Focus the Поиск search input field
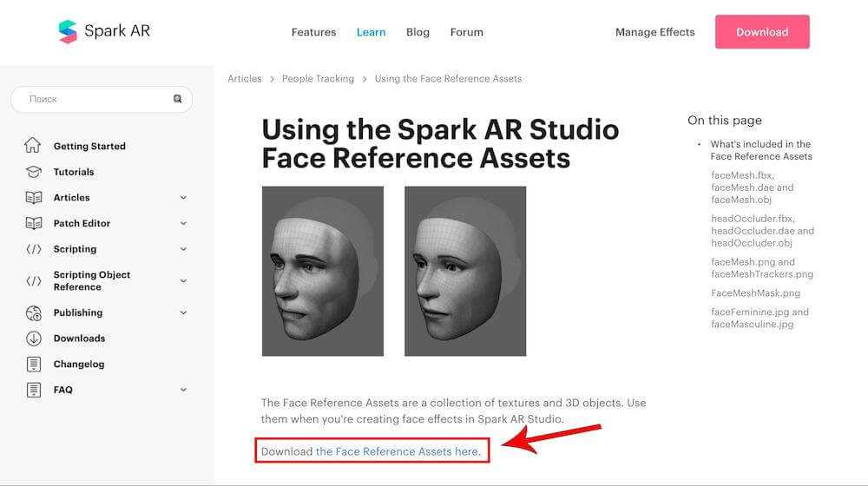The height and width of the screenshot is (486, 868). click(x=95, y=99)
